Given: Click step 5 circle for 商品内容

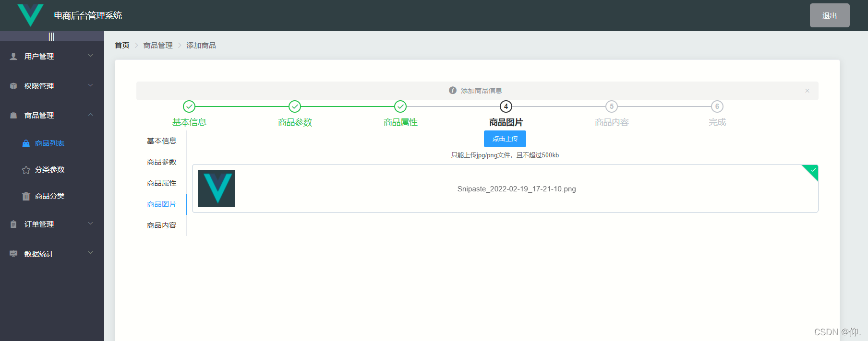Looking at the screenshot, I should pyautogui.click(x=612, y=106).
